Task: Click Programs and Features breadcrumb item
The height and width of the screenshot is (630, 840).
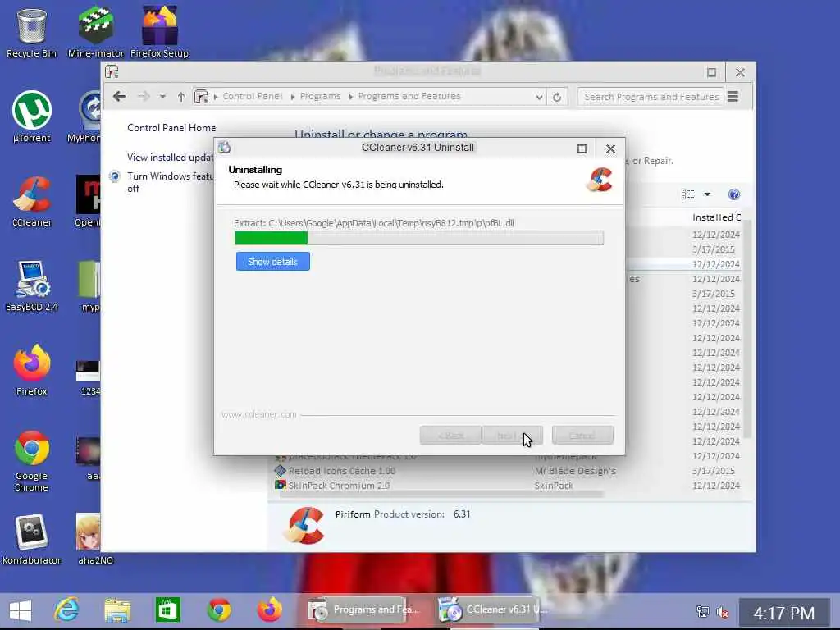Action: (409, 97)
